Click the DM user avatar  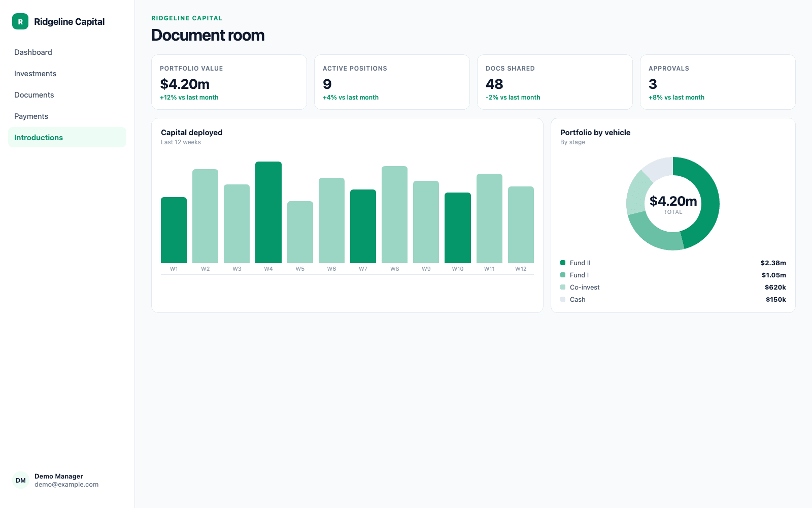[x=21, y=480]
